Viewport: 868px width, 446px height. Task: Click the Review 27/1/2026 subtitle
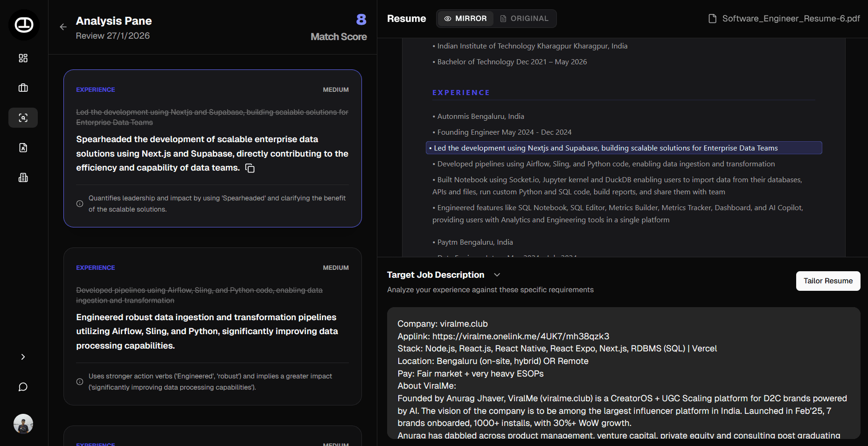pyautogui.click(x=113, y=36)
